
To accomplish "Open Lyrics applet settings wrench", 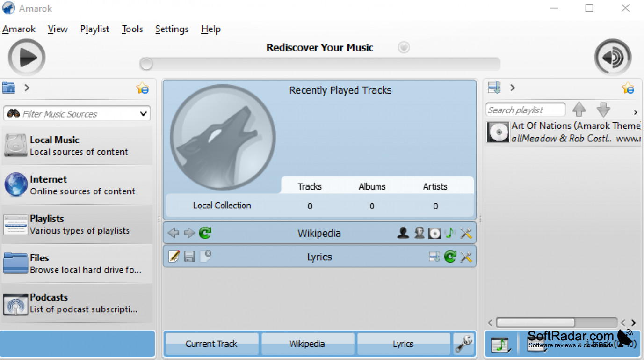I will 466,256.
